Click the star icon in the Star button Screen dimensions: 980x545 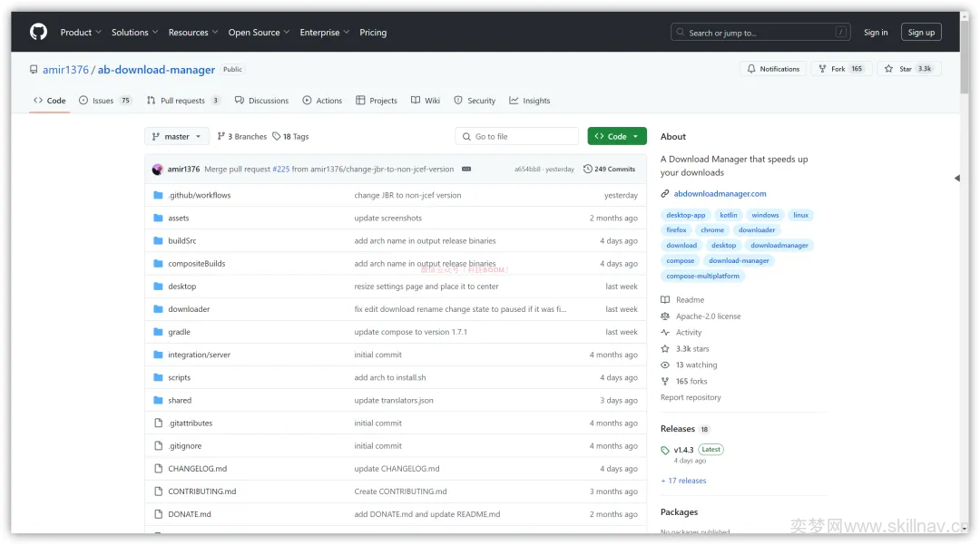tap(888, 69)
